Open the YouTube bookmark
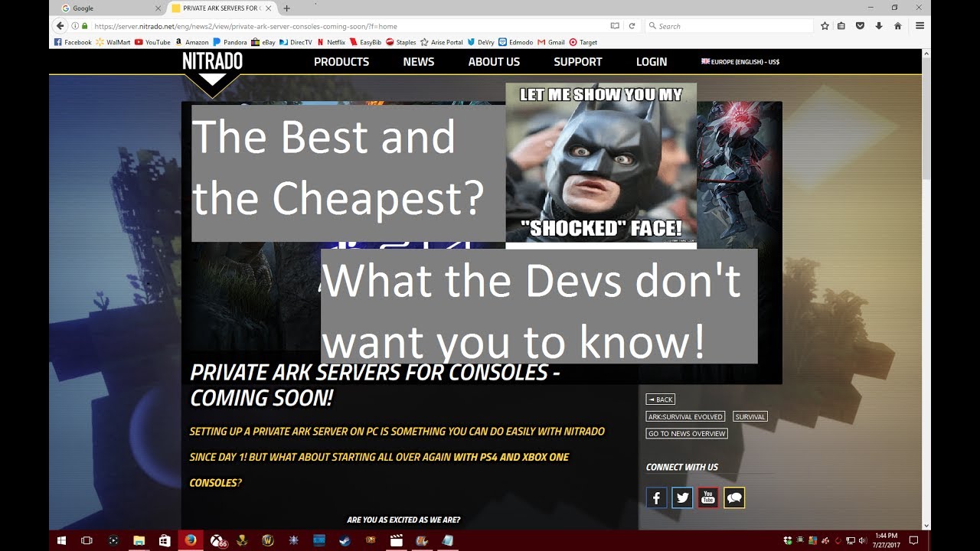Image resolution: width=980 pixels, height=551 pixels. [152, 42]
